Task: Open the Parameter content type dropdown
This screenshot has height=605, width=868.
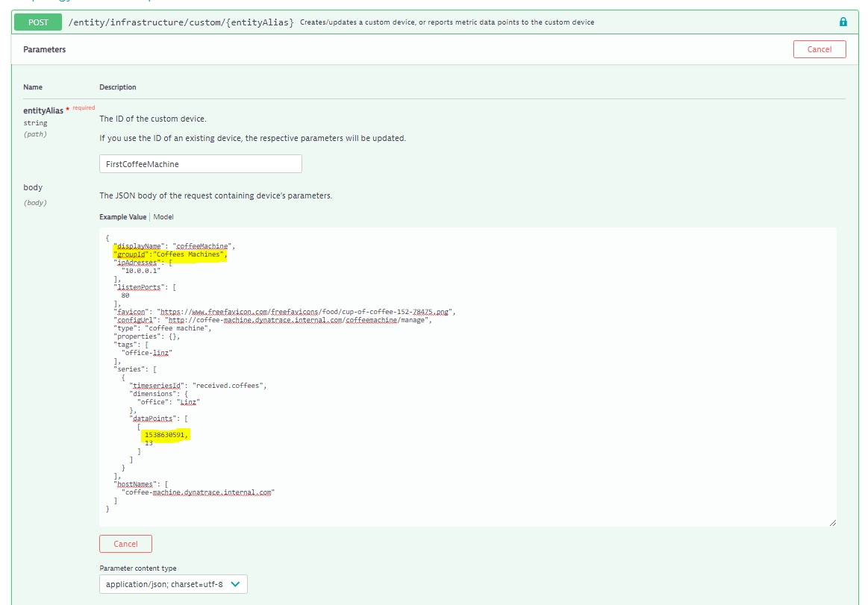Action: [173, 584]
